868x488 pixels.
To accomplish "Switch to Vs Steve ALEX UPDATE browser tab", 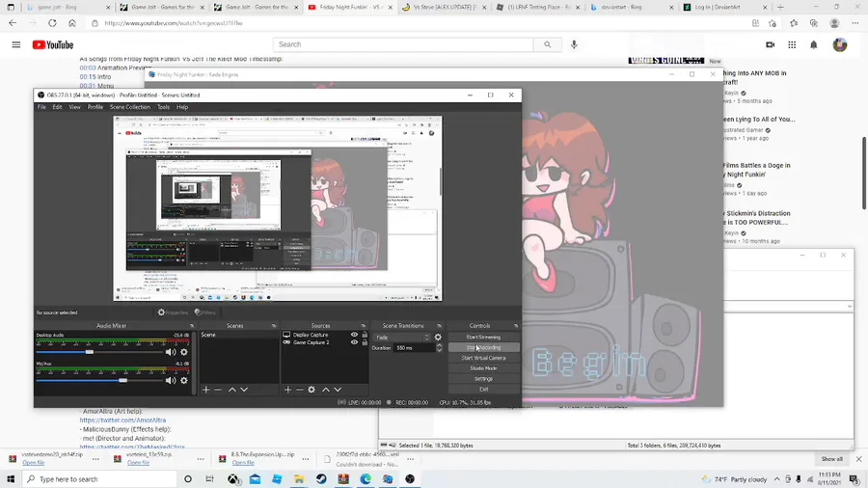I will coord(444,7).
